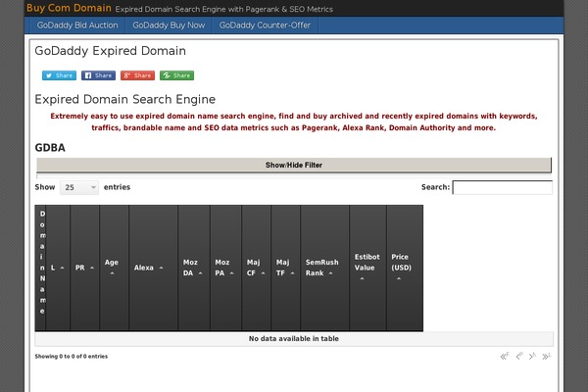The image size is (588, 392).
Task: Click the GDBA heading
Action: click(50, 147)
